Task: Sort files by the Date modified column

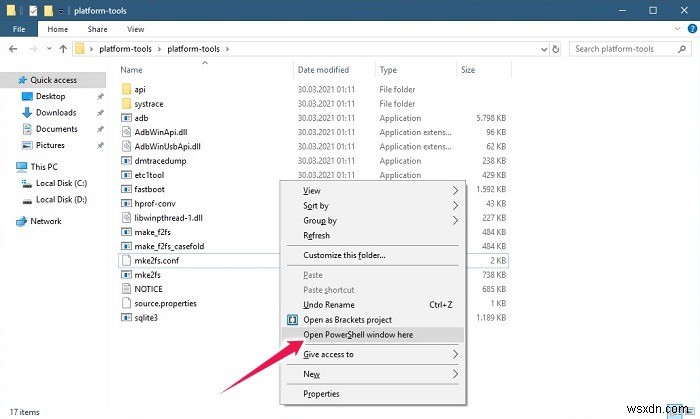Action: click(322, 70)
